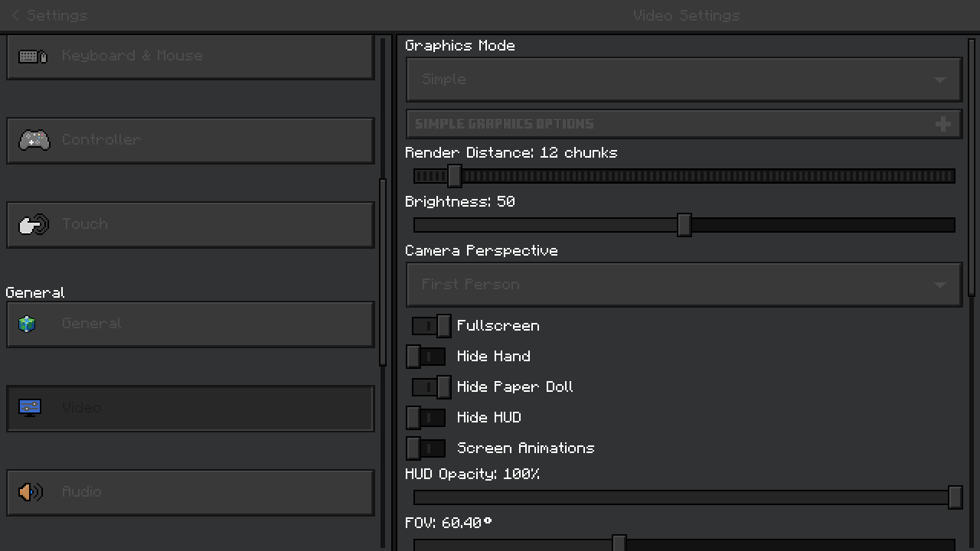Enable the Hide Hand toggle
The width and height of the screenshot is (980, 551).
click(426, 357)
